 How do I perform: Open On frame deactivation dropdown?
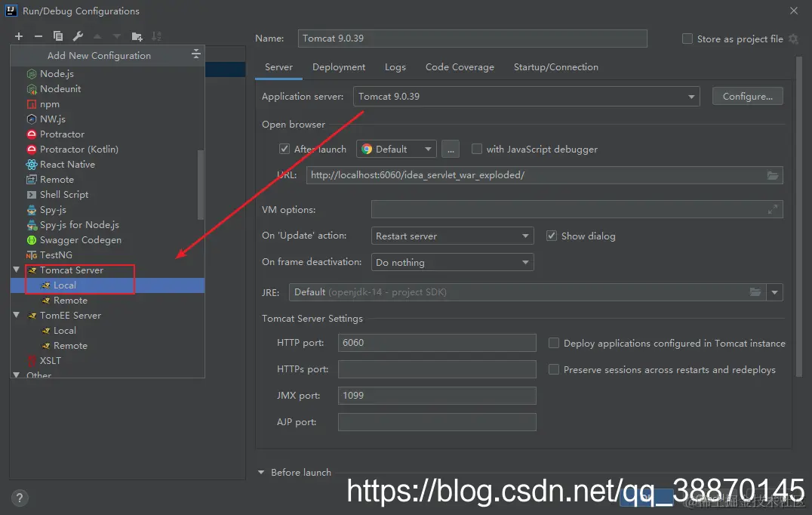[x=452, y=262]
